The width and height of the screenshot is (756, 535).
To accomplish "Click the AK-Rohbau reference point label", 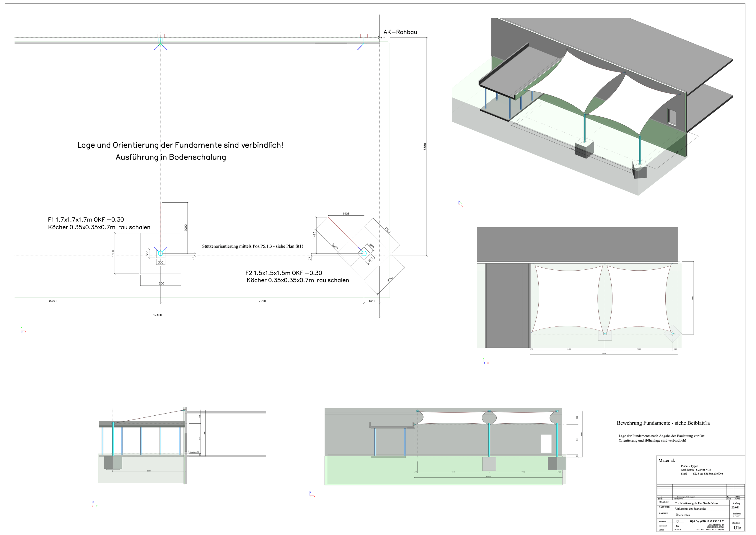I will point(400,32).
